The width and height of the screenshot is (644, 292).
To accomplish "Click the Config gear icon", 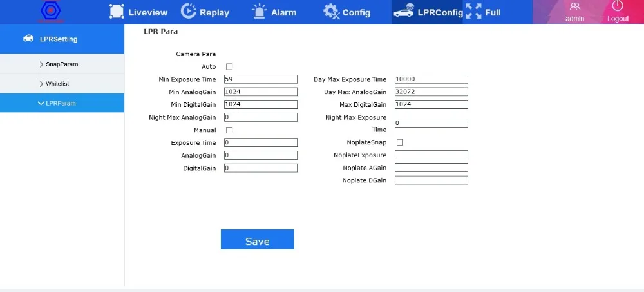I will [331, 12].
